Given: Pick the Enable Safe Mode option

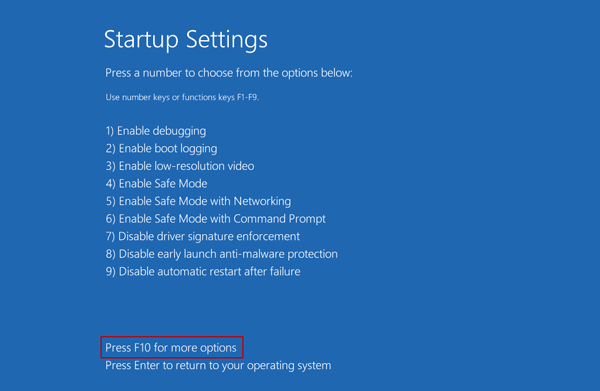Looking at the screenshot, I should 157,184.
